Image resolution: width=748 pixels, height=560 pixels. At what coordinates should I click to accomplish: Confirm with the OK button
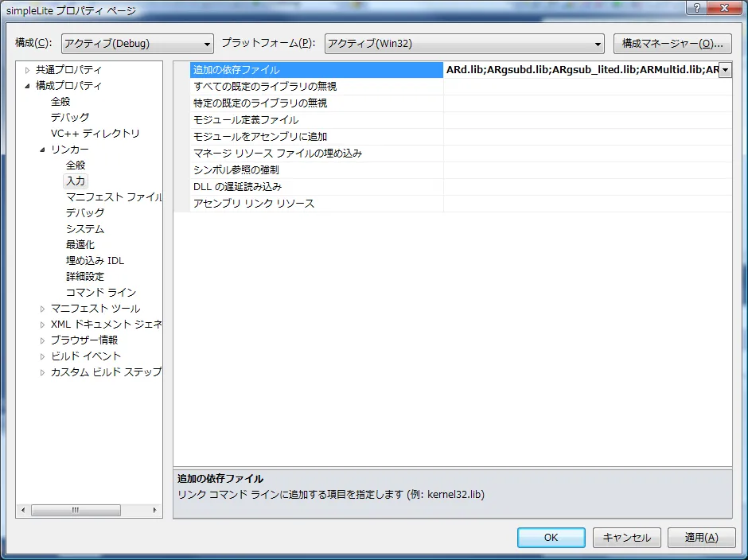click(x=551, y=538)
